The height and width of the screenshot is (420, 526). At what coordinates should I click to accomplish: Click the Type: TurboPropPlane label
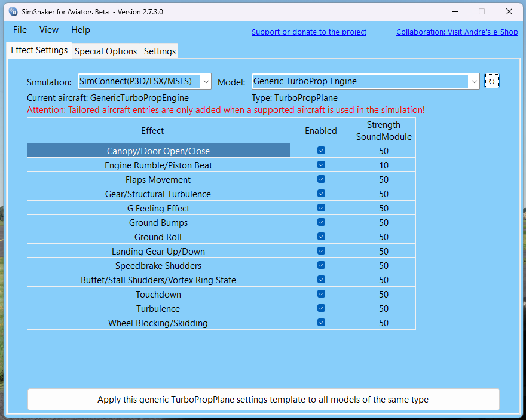pos(295,98)
